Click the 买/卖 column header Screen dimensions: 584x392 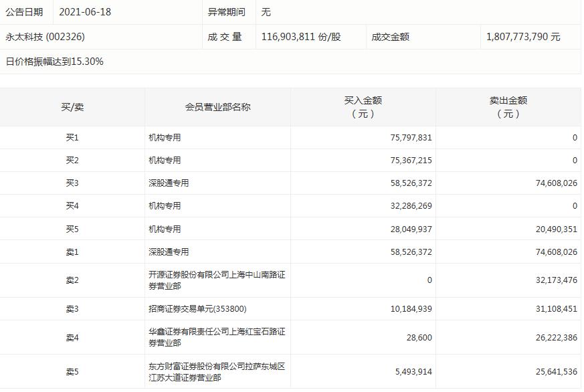[72, 107]
